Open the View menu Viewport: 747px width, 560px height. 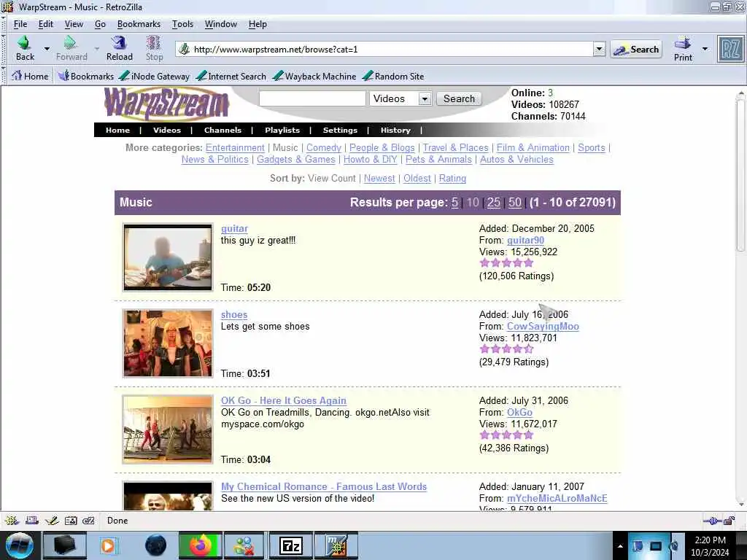pyautogui.click(x=74, y=24)
